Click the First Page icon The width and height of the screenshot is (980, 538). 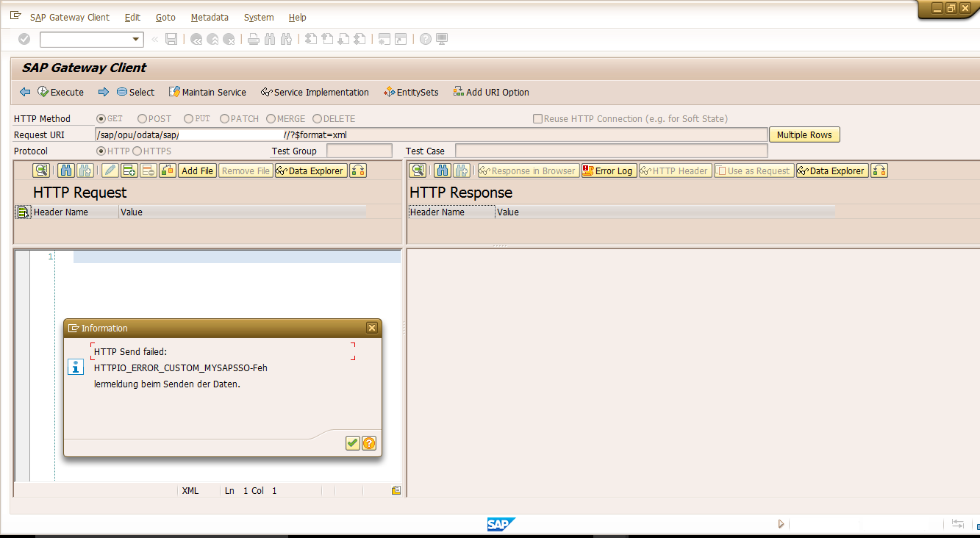point(311,40)
